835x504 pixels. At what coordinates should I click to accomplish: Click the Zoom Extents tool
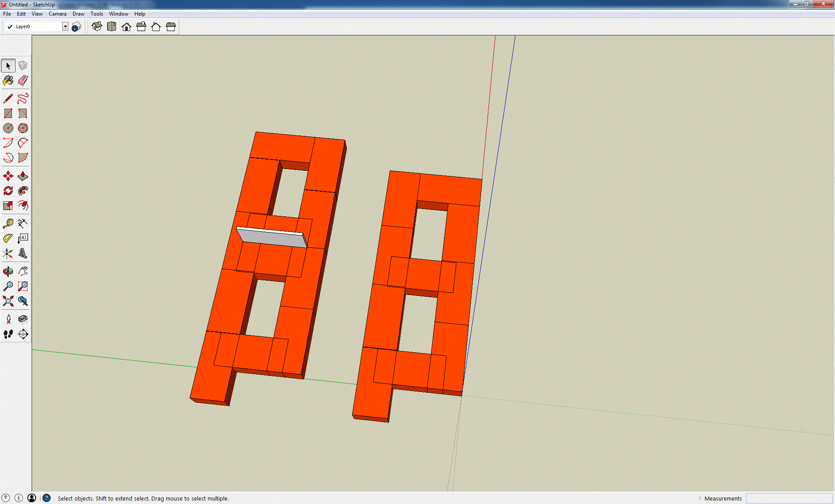(8, 301)
